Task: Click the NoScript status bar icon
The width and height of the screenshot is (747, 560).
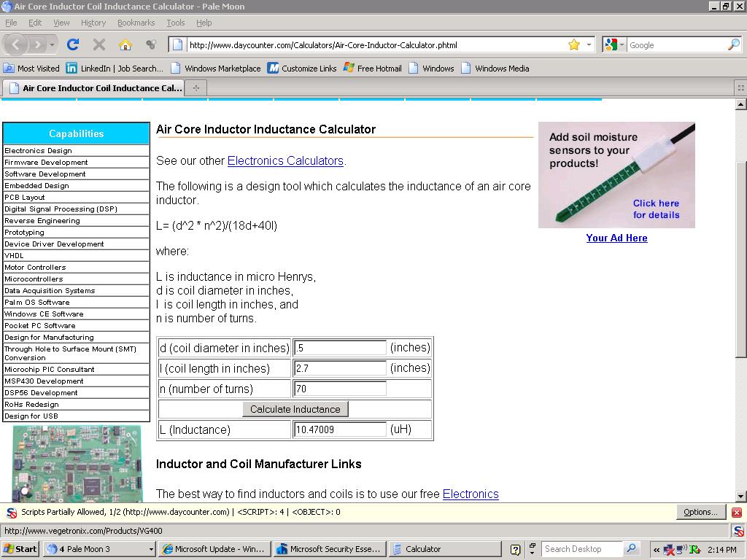Action: [739, 531]
